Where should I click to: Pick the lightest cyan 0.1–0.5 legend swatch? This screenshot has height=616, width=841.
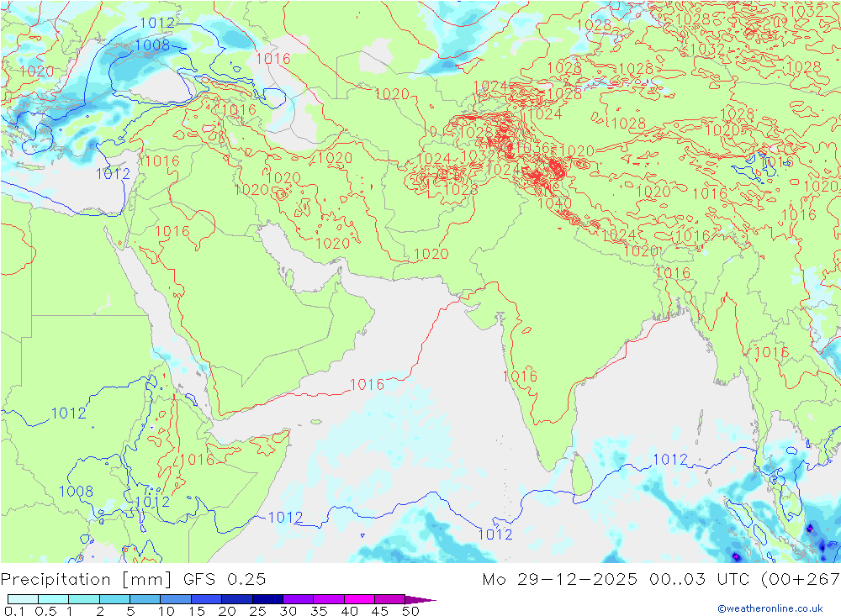pos(23,599)
